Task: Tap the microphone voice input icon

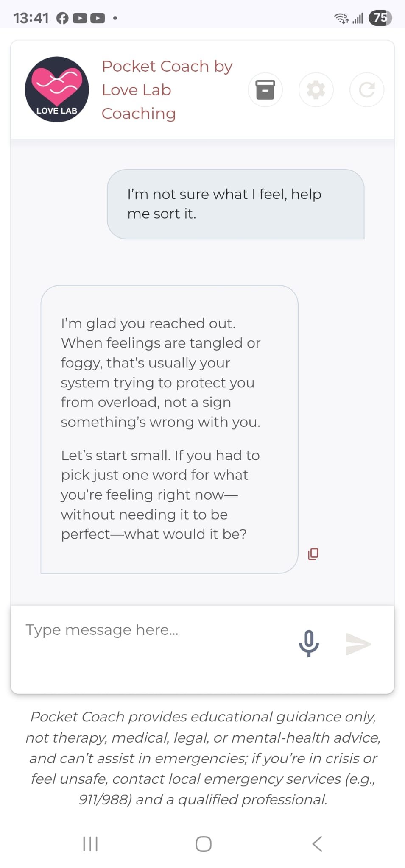Action: pos(309,643)
